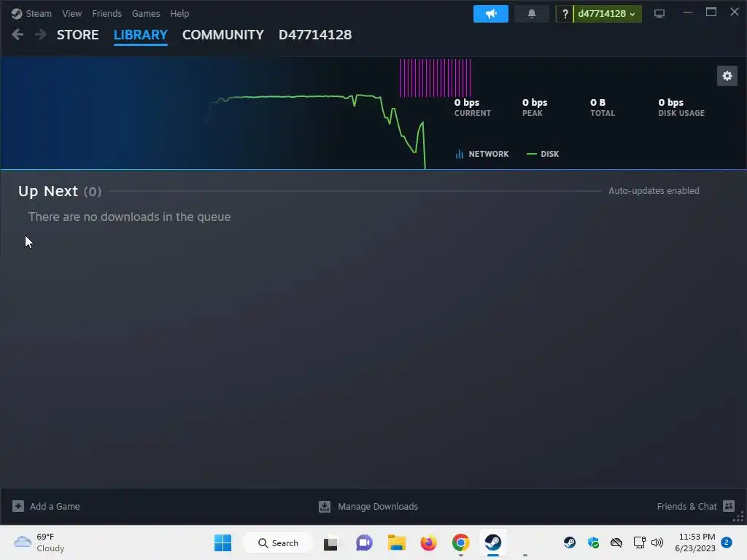Open Manage Downloads
The height and width of the screenshot is (560, 747).
coord(368,506)
